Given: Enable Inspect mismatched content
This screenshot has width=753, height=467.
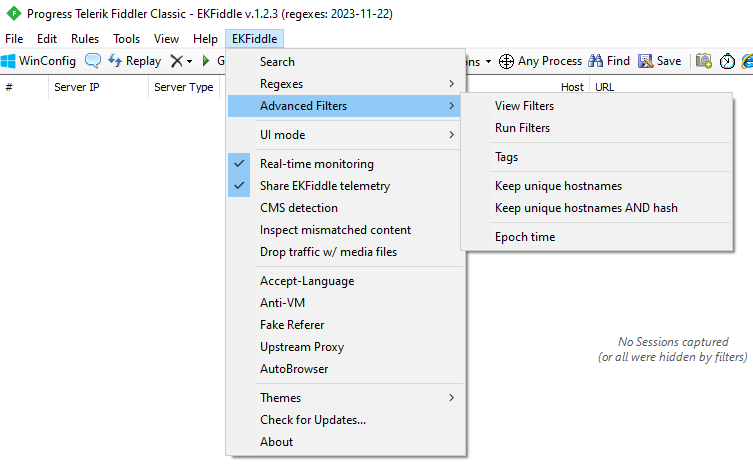Looking at the screenshot, I should [x=344, y=230].
